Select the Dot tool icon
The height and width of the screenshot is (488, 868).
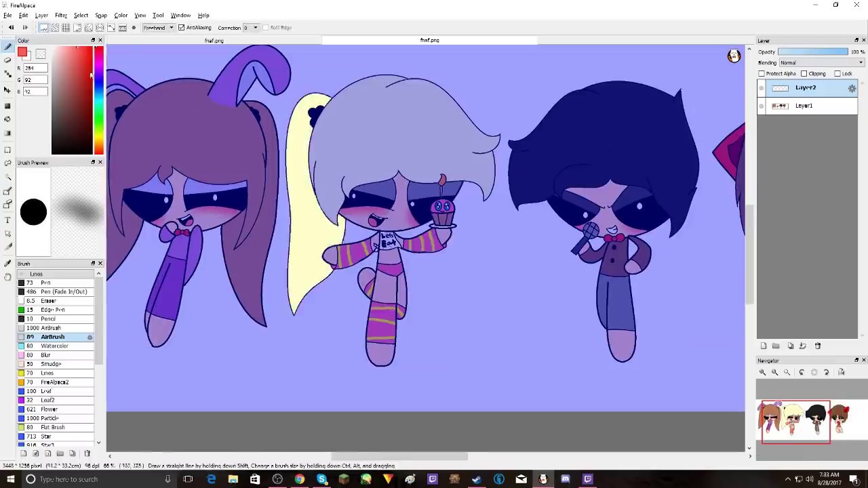pyautogui.click(x=7, y=73)
